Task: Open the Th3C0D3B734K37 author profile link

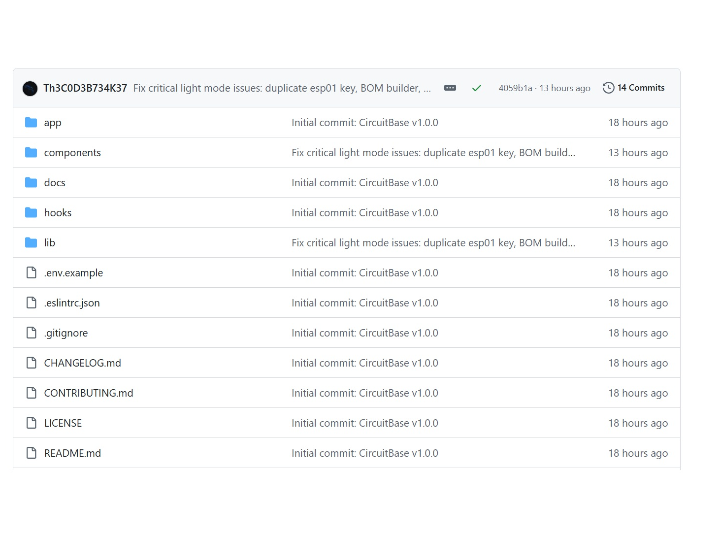Action: coord(85,88)
